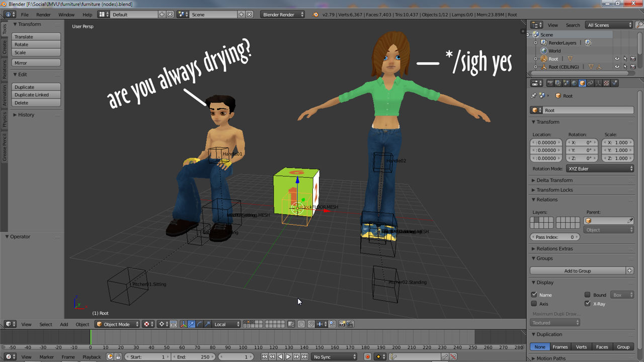Expand the Relations Extras panel
Viewport: 644px width, 362px height.
(554, 248)
